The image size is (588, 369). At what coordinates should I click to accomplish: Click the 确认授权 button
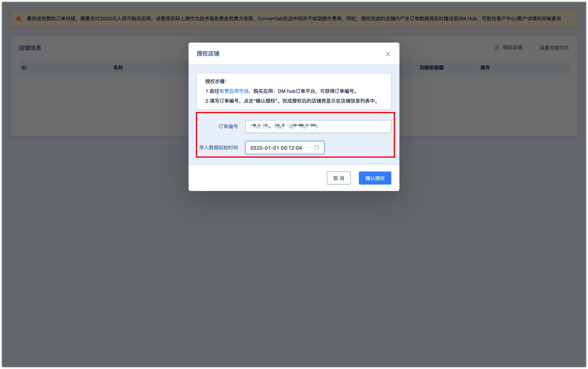(375, 178)
